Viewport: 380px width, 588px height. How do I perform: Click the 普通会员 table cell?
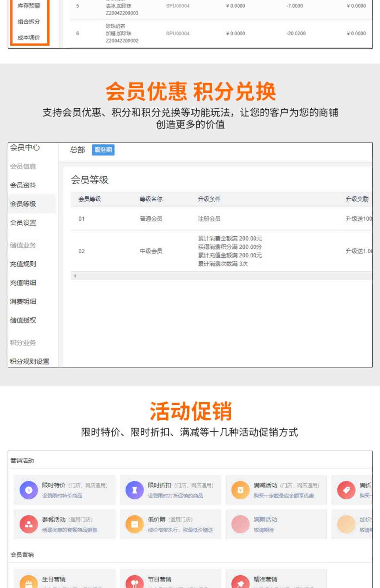pos(151,219)
